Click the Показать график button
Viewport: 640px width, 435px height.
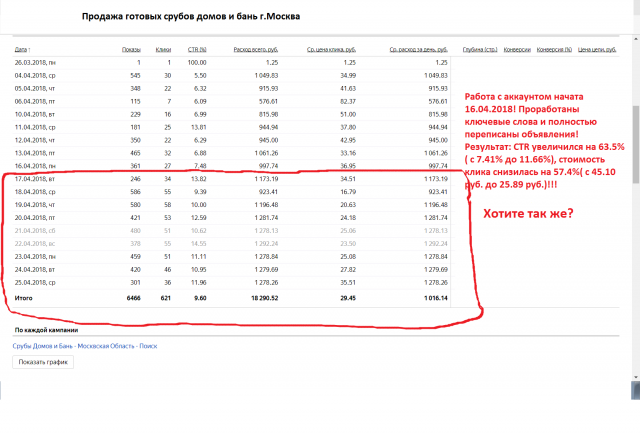pos(43,362)
